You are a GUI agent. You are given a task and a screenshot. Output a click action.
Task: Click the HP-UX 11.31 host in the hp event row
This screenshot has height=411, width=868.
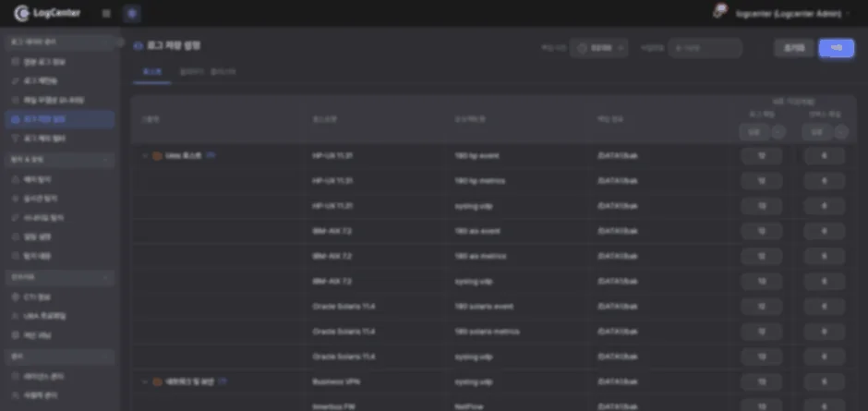pos(332,156)
